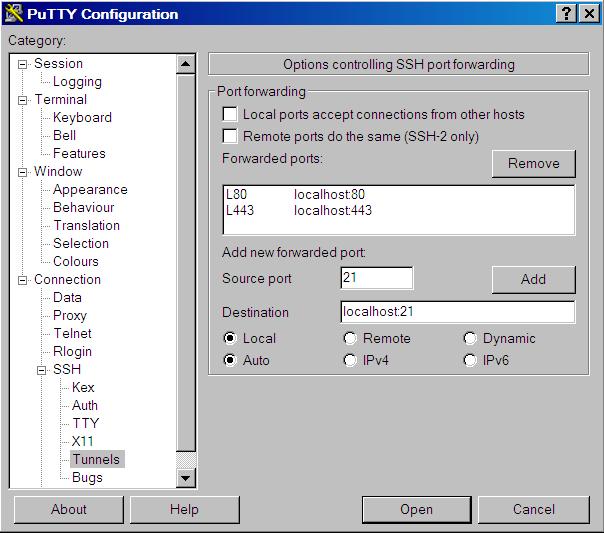
Task: Open the Auth category
Action: click(x=85, y=406)
